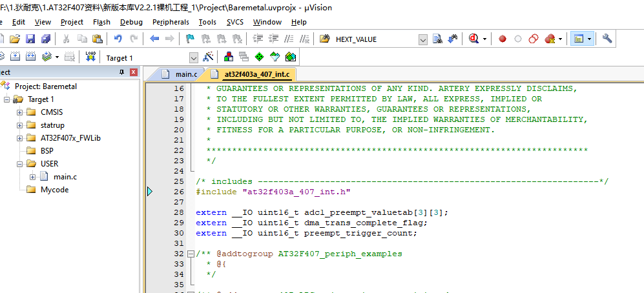The width and height of the screenshot is (644, 293).
Task: Download code to flash with the LOAD icon
Action: point(90,56)
